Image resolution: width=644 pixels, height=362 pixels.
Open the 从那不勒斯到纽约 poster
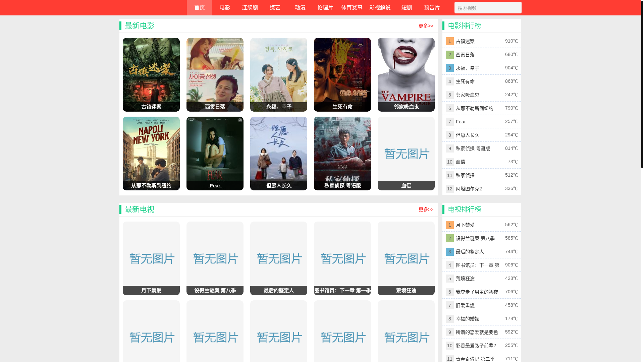pos(151,154)
